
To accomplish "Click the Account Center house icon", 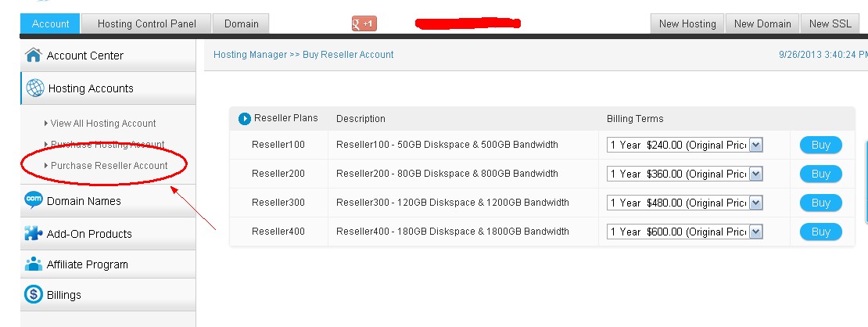I will [x=33, y=56].
